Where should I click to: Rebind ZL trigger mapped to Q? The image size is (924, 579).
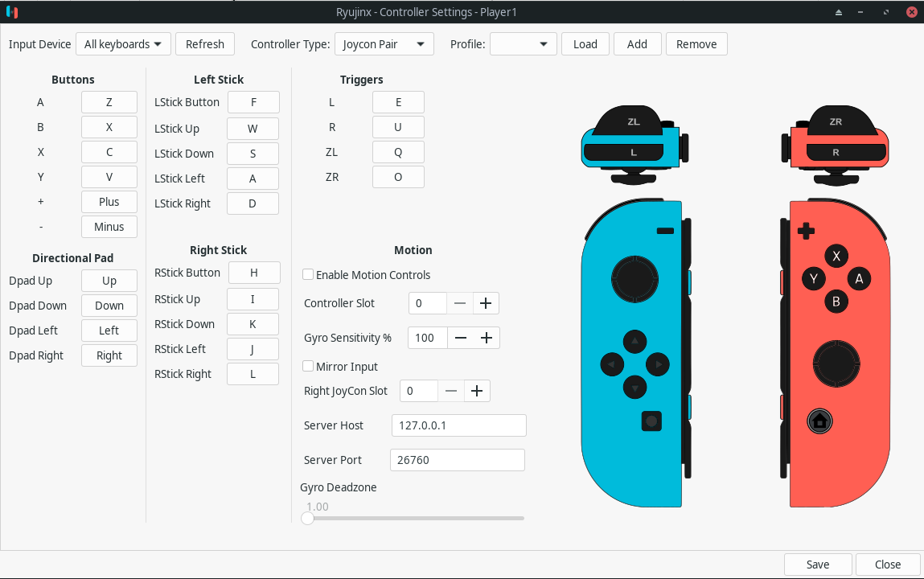(x=398, y=152)
